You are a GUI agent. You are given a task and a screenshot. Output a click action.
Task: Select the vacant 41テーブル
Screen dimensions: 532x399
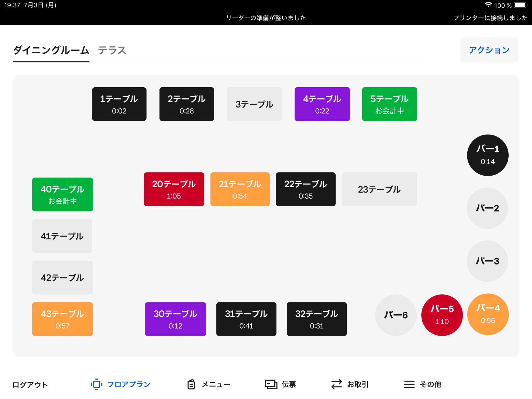point(62,236)
